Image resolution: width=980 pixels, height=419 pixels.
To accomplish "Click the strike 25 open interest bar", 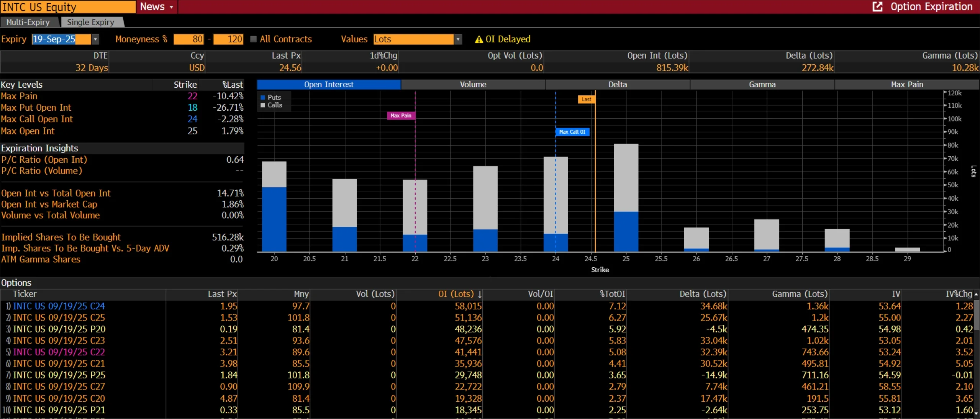I will (x=626, y=198).
